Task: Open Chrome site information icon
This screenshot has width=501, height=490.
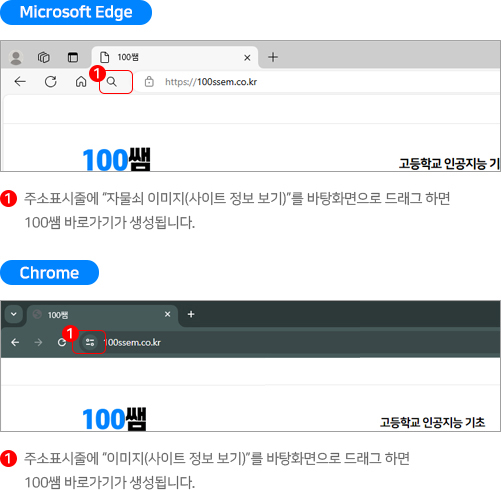Action: [90, 342]
